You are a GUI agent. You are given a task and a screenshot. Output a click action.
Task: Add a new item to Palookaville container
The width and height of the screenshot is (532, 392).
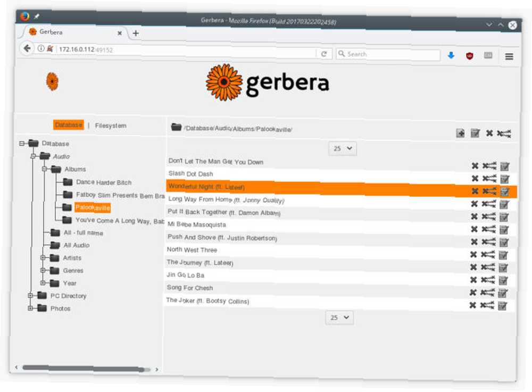pyautogui.click(x=460, y=134)
